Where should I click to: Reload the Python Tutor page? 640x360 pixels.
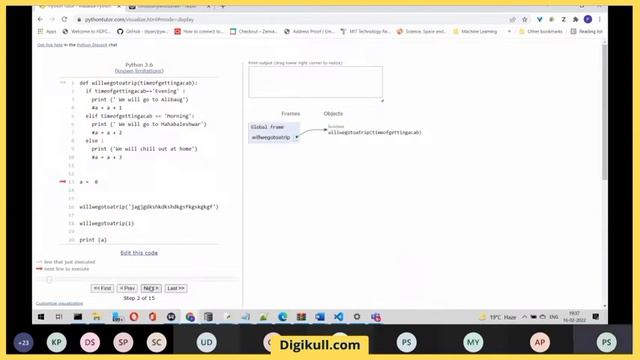coord(64,19)
